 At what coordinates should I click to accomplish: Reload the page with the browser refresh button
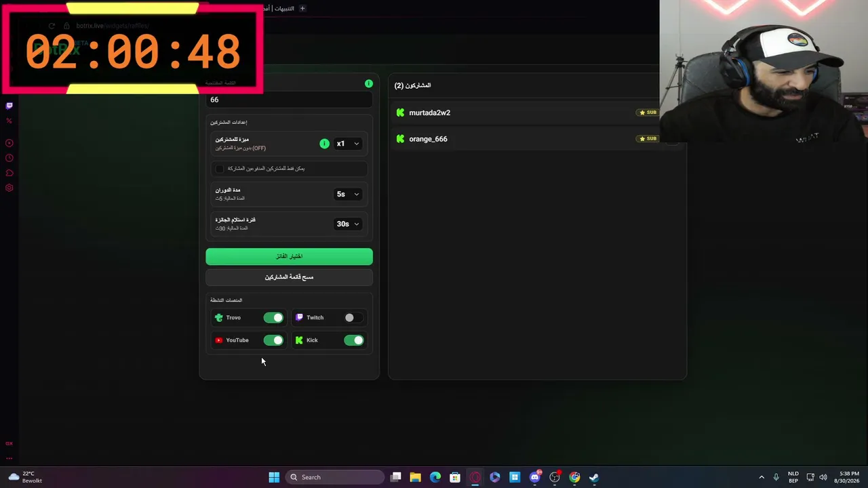[52, 26]
